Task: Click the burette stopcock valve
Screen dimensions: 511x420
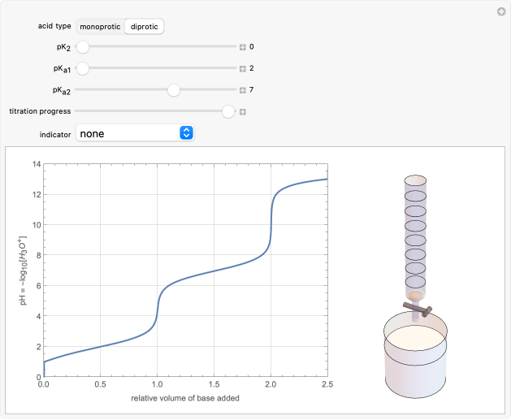Action: (416, 309)
